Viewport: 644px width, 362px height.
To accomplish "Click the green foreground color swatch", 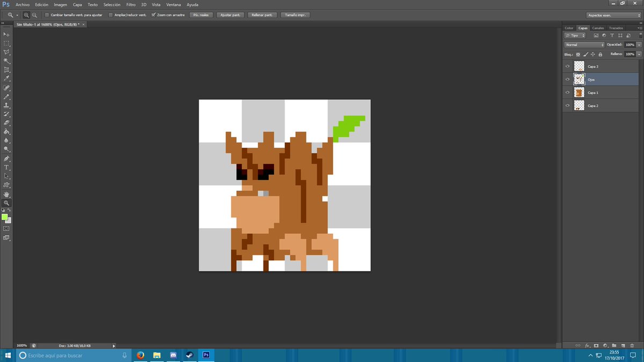I will click(x=4, y=217).
